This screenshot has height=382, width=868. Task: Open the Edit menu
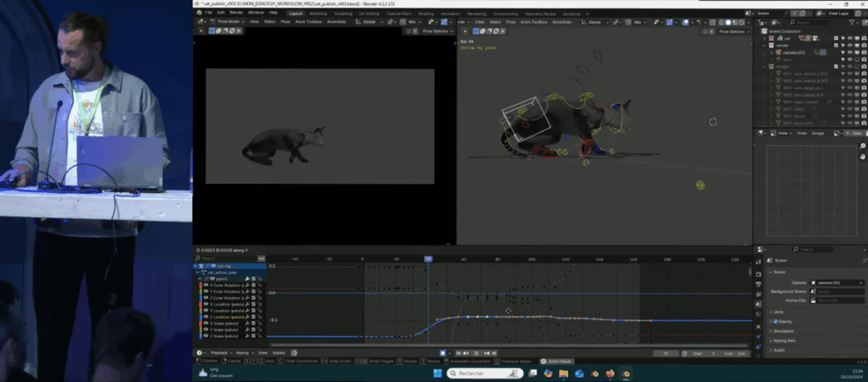click(221, 12)
